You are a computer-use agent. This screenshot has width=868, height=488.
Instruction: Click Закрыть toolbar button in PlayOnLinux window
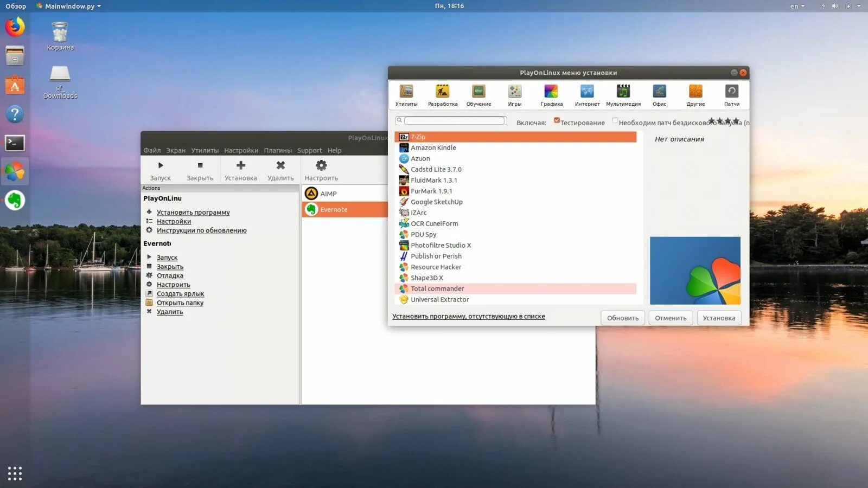coord(200,170)
